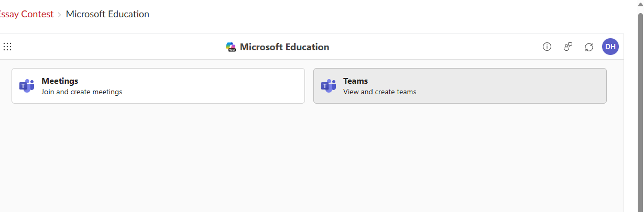
Task: Click the Teams icon on the Teams card
Action: [x=329, y=86]
